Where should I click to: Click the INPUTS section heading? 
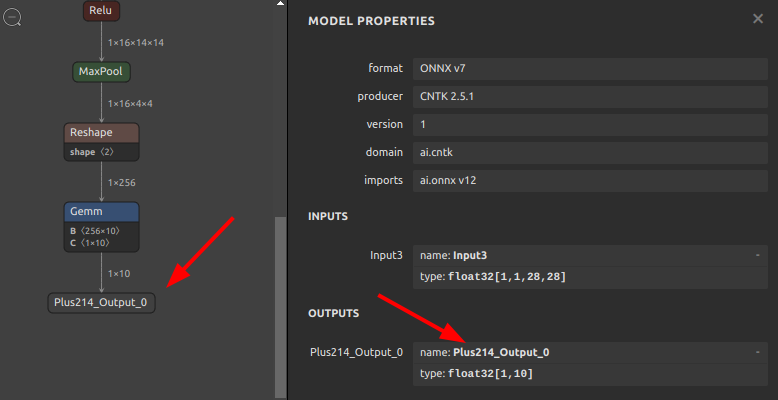tap(328, 216)
